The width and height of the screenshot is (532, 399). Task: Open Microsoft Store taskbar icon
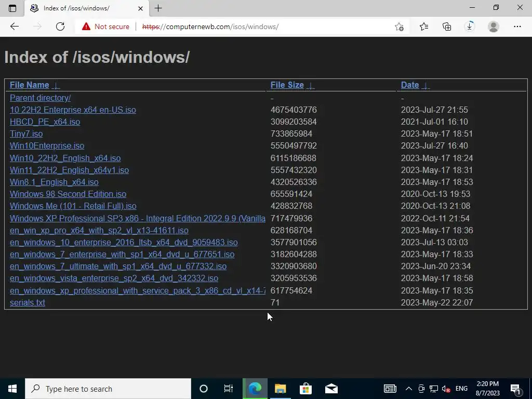(305, 389)
